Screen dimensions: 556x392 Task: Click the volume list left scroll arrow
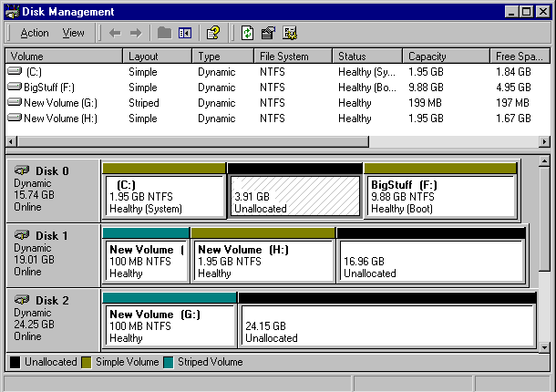pos(11,141)
